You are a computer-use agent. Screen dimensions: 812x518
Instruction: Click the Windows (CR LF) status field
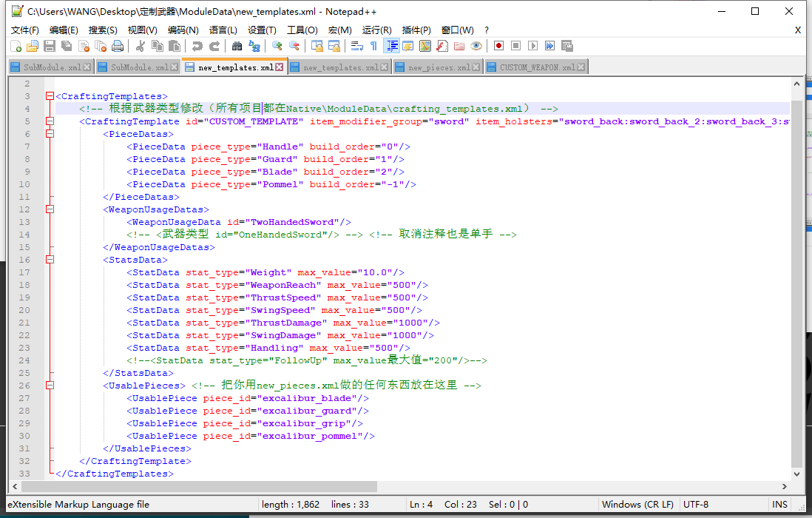[x=637, y=504]
